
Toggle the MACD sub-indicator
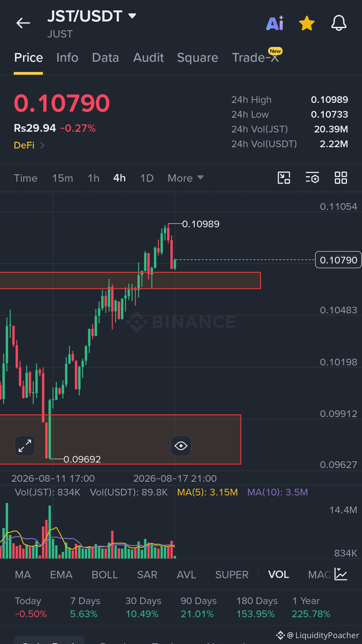[319, 575]
